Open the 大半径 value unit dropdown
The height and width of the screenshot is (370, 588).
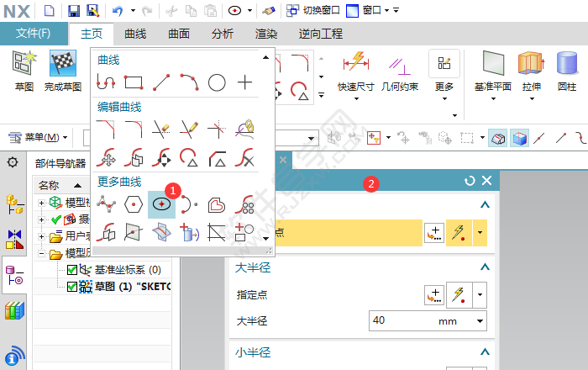tap(480, 321)
